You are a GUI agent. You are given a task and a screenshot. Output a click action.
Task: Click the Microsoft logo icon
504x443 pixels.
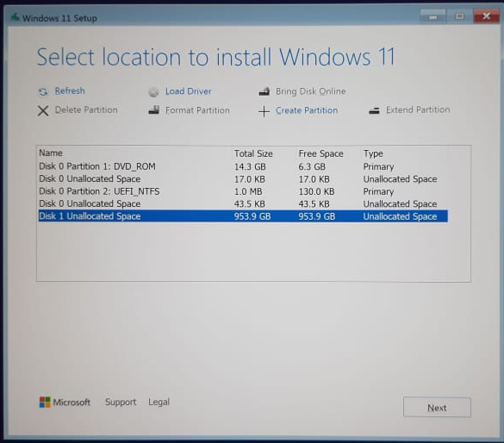coord(45,402)
